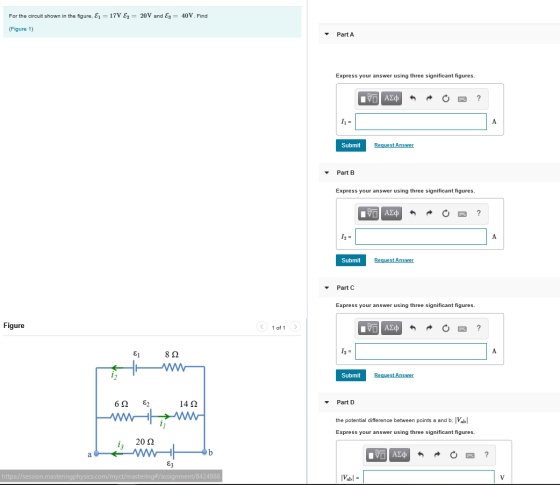This screenshot has height=485, width=560.
Task: Reset Part D answer field
Action: (x=454, y=455)
